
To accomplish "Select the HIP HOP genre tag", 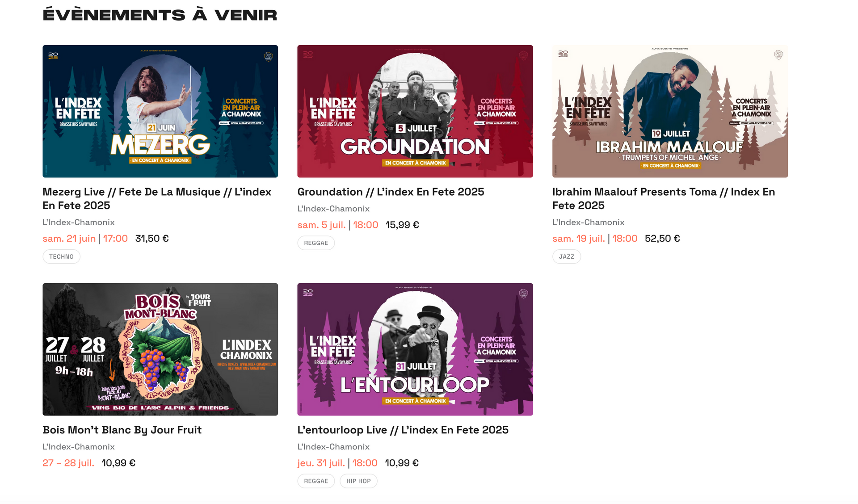I will point(358,481).
